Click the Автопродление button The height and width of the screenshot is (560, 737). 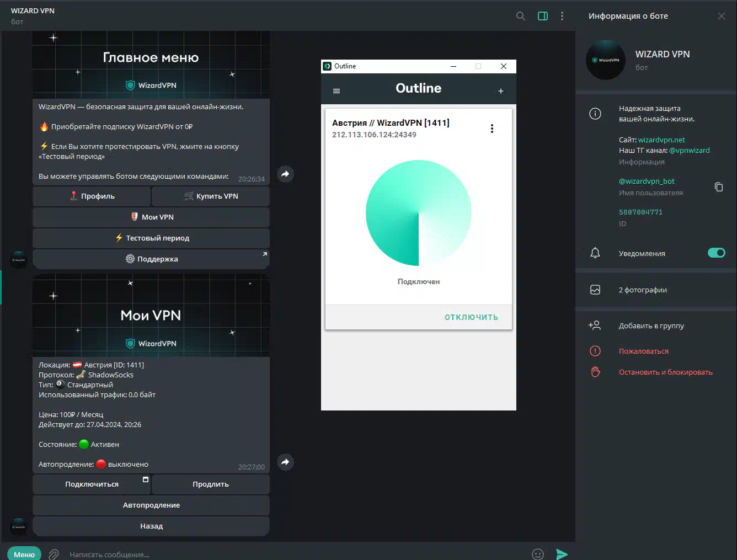151,505
